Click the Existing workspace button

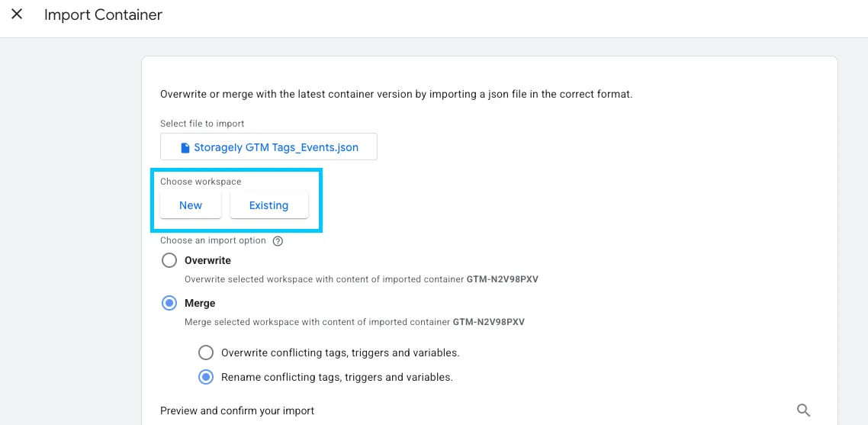[269, 205]
